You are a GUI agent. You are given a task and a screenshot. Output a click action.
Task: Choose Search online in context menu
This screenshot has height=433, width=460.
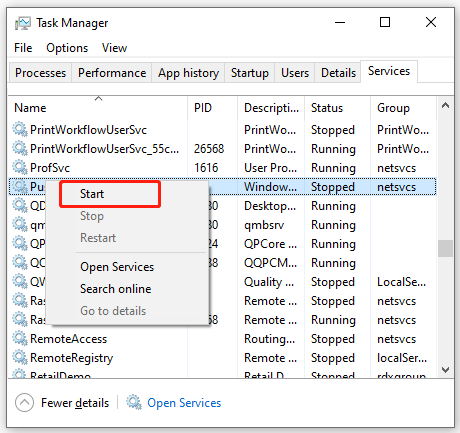point(116,289)
